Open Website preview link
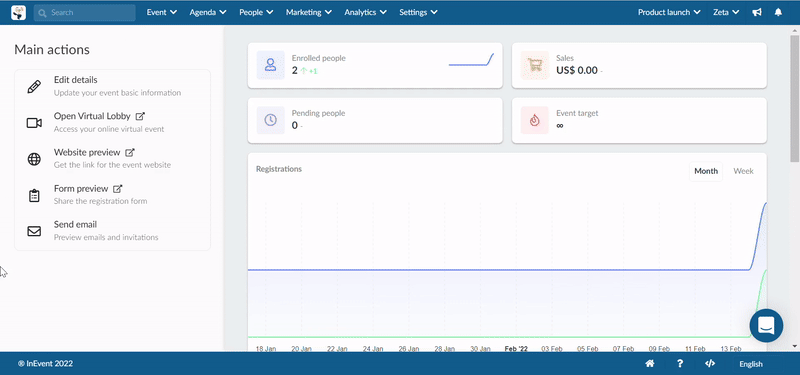Viewport: 800px width, 375px height. coord(87,152)
